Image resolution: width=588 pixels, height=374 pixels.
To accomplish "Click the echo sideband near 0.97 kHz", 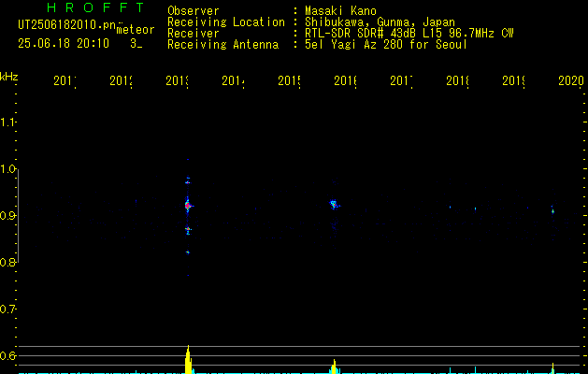I will [188, 182].
